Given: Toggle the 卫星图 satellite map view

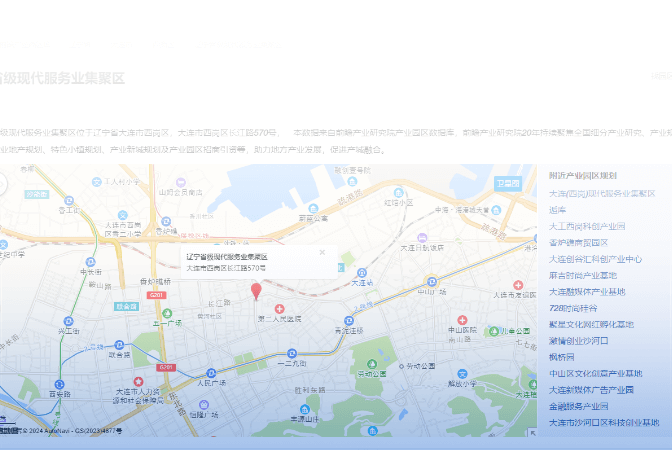Looking at the screenshot, I should click(509, 184).
